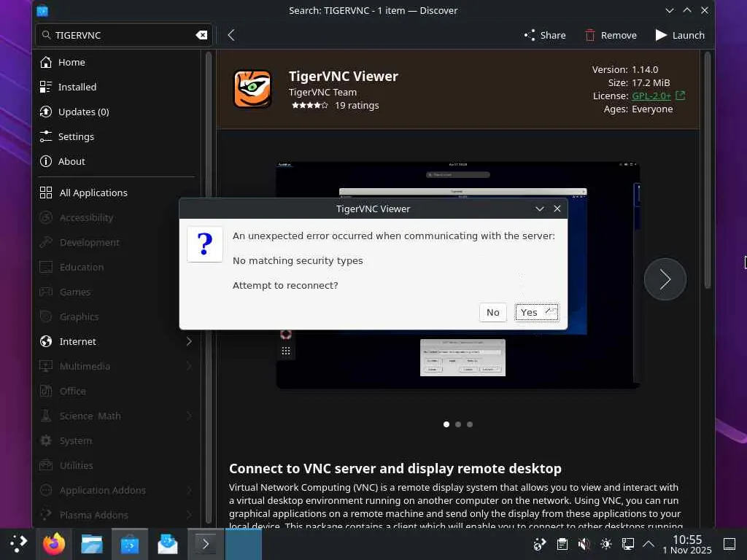Open the display configuration tray icon

click(628, 544)
